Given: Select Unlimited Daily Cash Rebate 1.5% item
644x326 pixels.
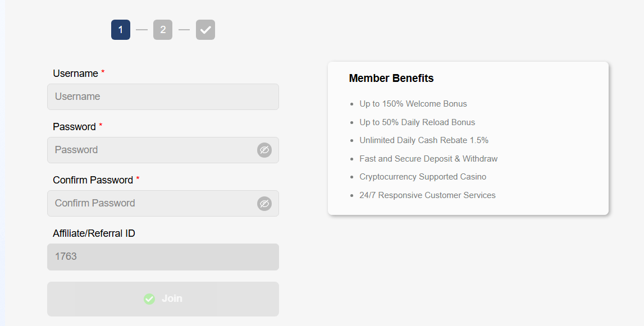Looking at the screenshot, I should [424, 140].
